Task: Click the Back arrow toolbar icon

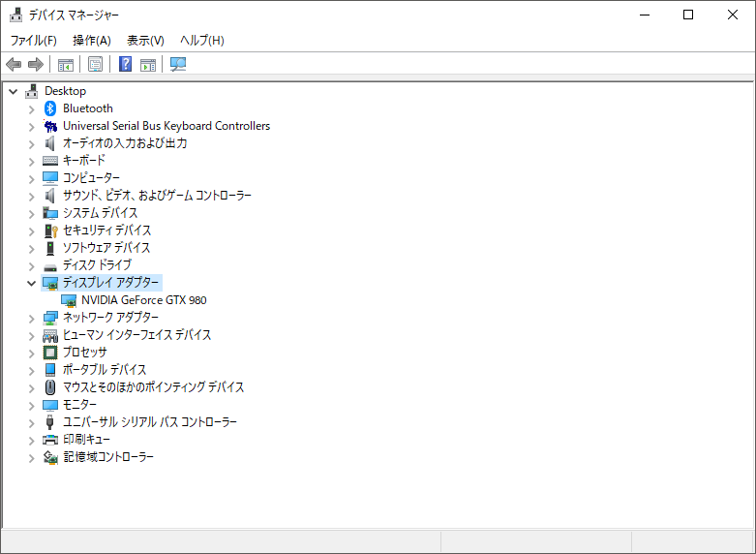Action: click(14, 64)
